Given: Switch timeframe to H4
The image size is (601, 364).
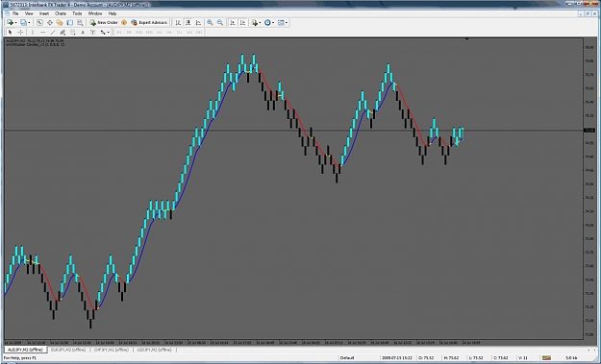Looking at the screenshot, I should (169, 32).
